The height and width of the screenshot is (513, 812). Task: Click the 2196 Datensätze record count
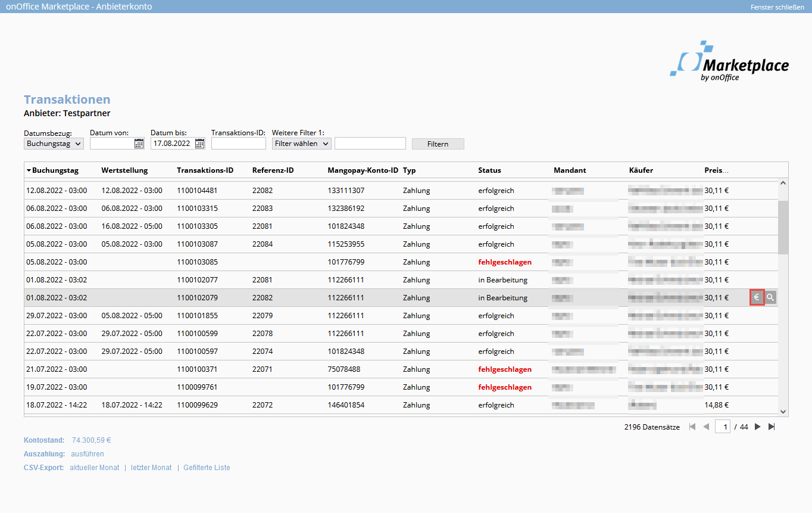(652, 427)
